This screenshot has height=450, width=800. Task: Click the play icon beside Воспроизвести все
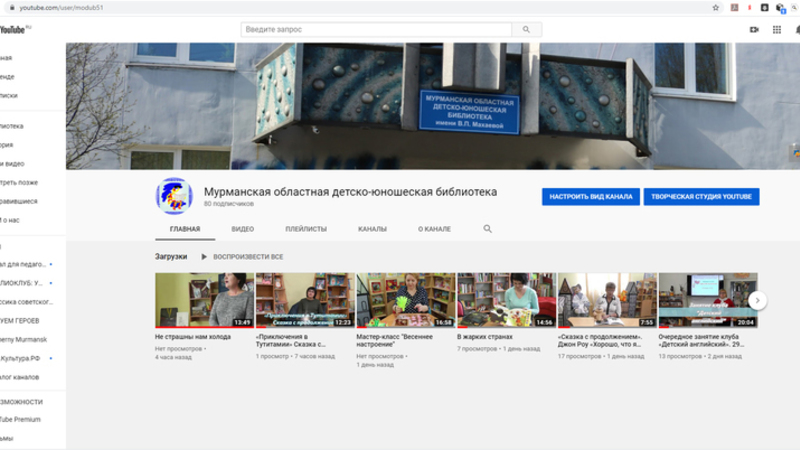tap(204, 257)
